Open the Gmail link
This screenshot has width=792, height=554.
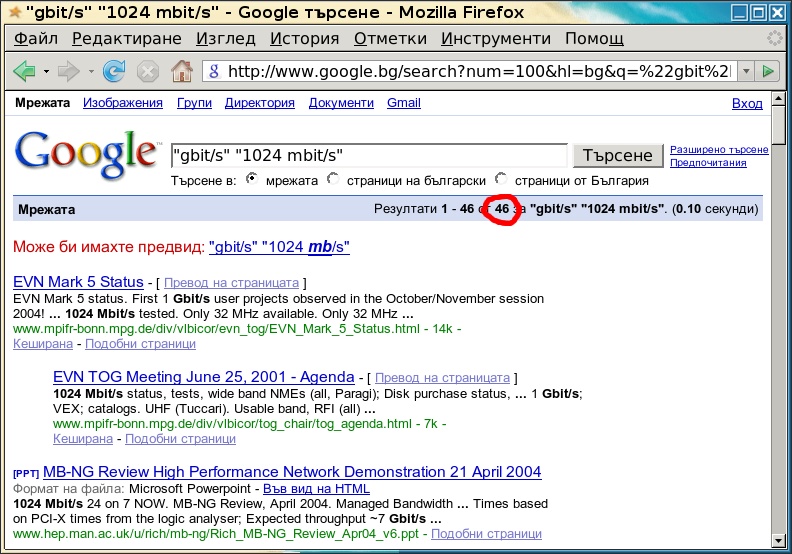(x=404, y=103)
